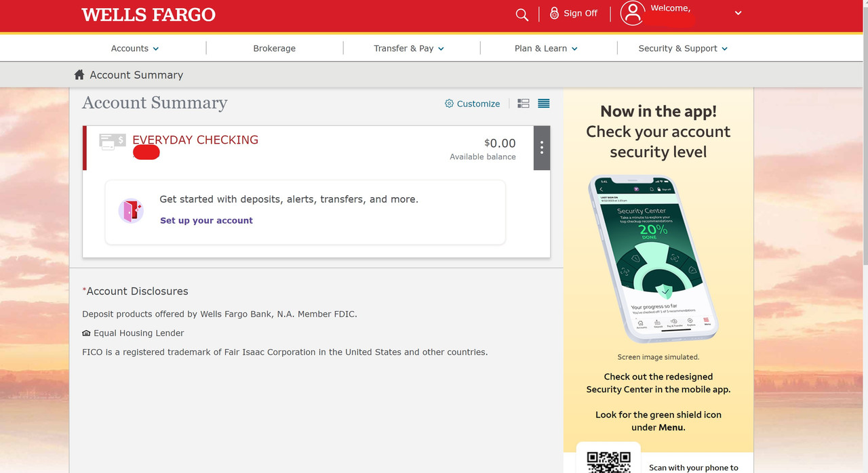The width and height of the screenshot is (868, 473).
Task: Open the Plan & Learn menu
Action: click(546, 48)
